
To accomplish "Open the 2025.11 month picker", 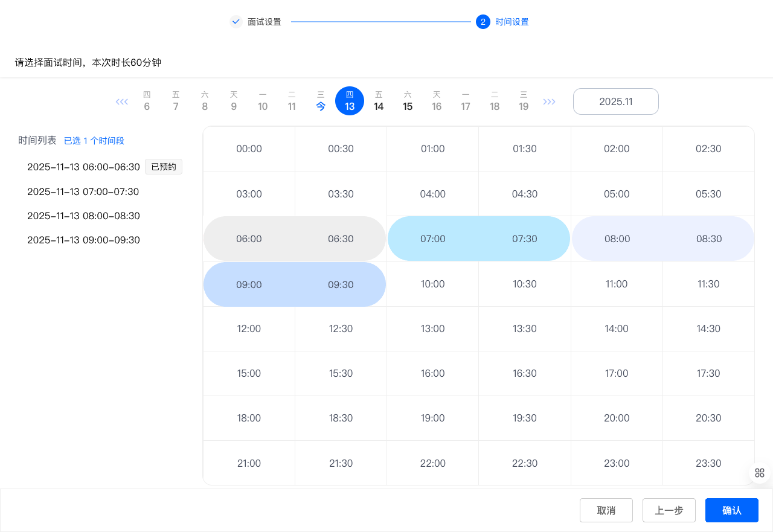I will pyautogui.click(x=615, y=101).
